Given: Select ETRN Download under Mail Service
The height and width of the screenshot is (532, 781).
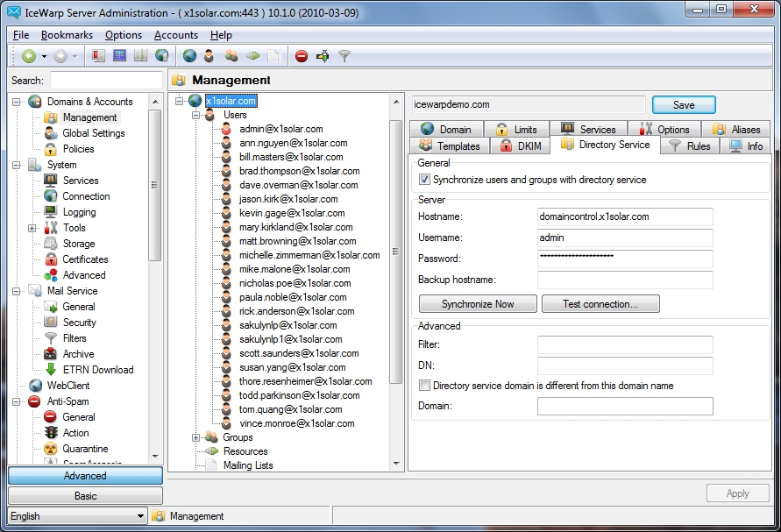Looking at the screenshot, I should point(97,370).
